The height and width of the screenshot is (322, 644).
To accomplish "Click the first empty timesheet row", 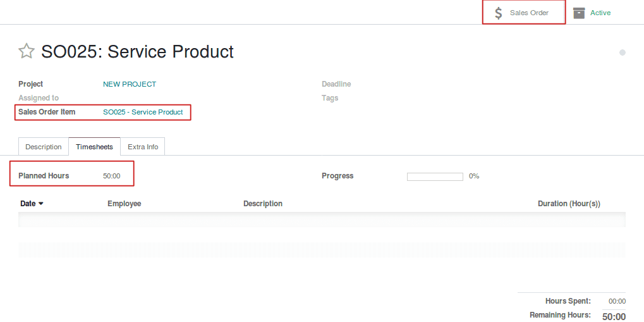I will (322, 220).
